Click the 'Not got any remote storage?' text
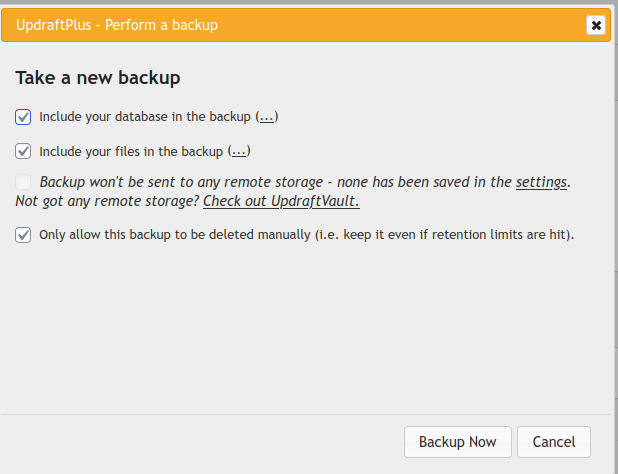 pyautogui.click(x=107, y=201)
